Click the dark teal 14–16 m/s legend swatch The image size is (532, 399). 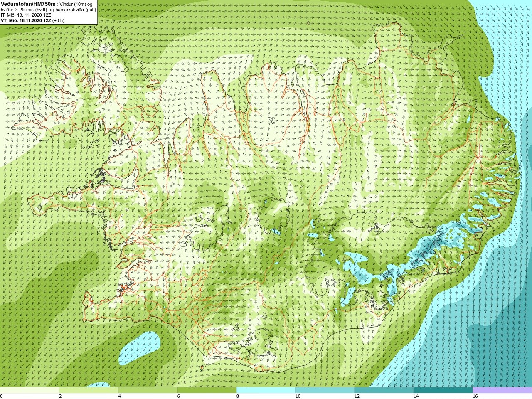pos(443,390)
